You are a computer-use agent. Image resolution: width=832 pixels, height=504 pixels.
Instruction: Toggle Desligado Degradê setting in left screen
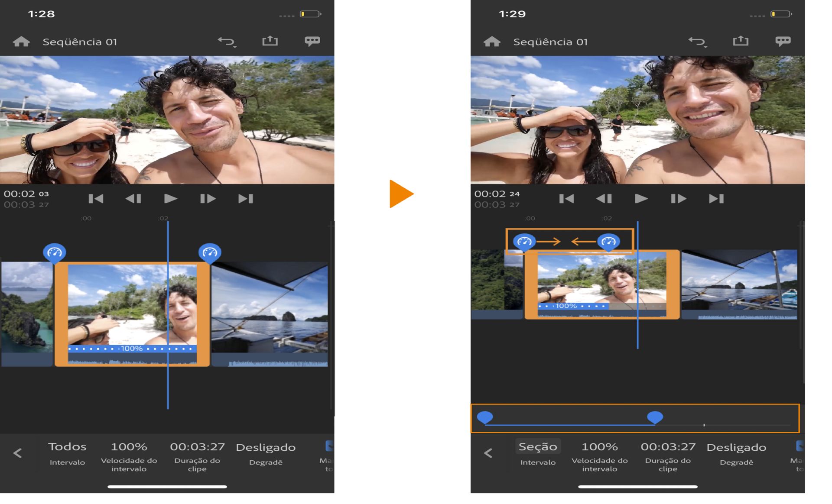pyautogui.click(x=266, y=453)
